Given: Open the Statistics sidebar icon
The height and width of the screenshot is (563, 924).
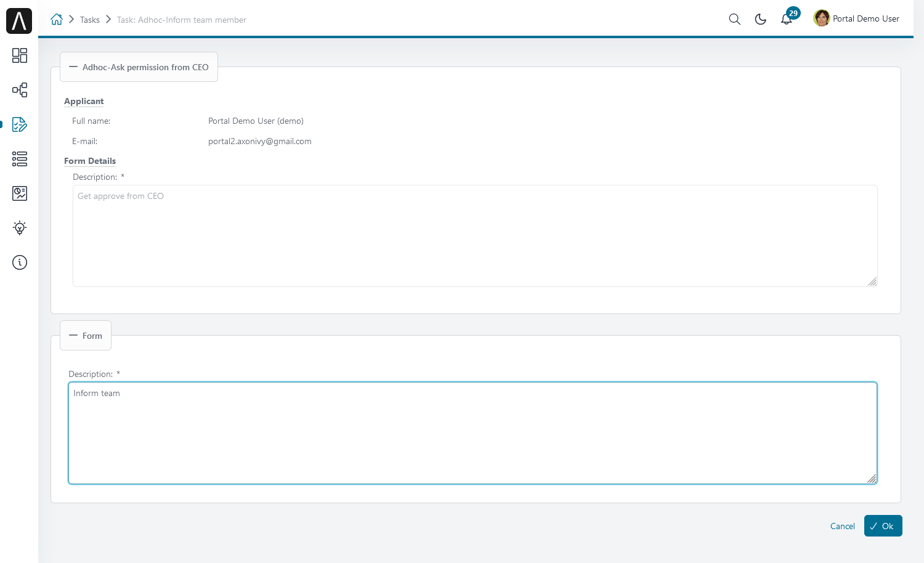Looking at the screenshot, I should pyautogui.click(x=20, y=193).
